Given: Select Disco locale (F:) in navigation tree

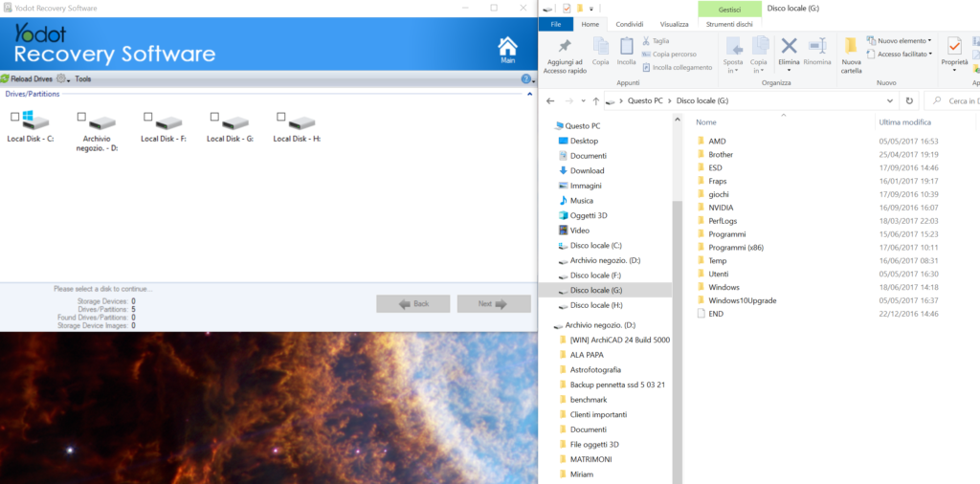Looking at the screenshot, I should coord(595,275).
